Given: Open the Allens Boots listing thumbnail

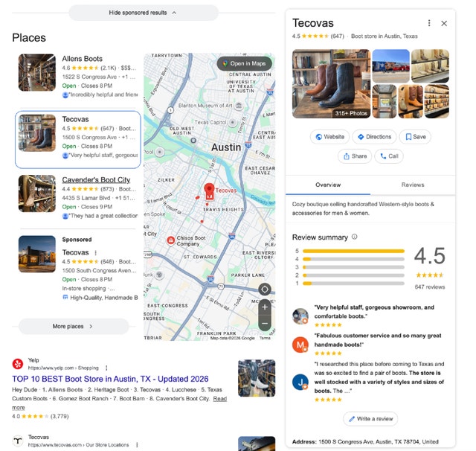Looking at the screenshot, I should pos(37,73).
